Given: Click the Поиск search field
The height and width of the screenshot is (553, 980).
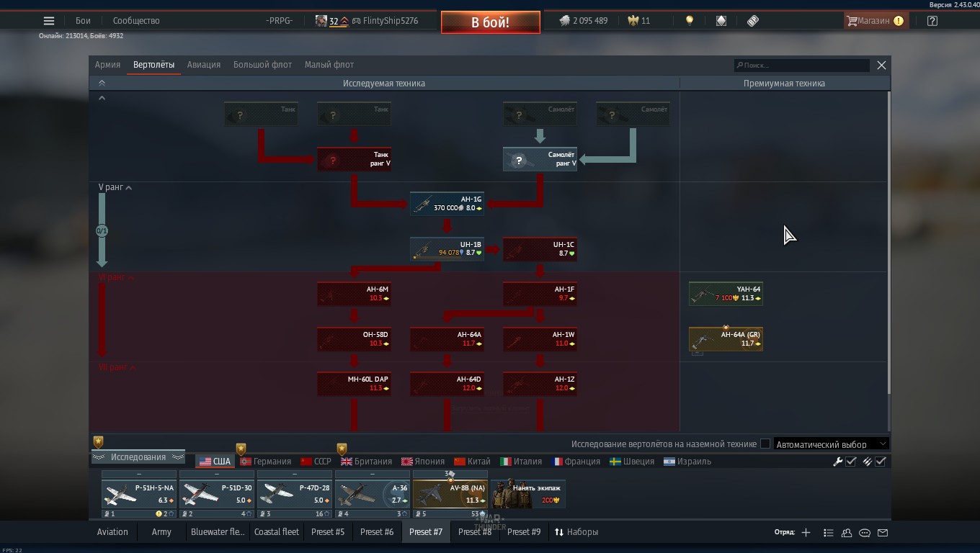Looking at the screenshot, I should [x=802, y=65].
